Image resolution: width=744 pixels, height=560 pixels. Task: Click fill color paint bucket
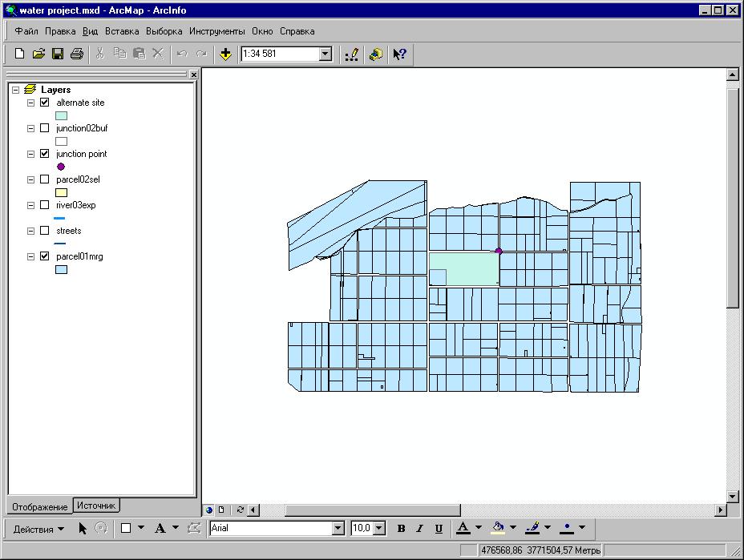498,528
